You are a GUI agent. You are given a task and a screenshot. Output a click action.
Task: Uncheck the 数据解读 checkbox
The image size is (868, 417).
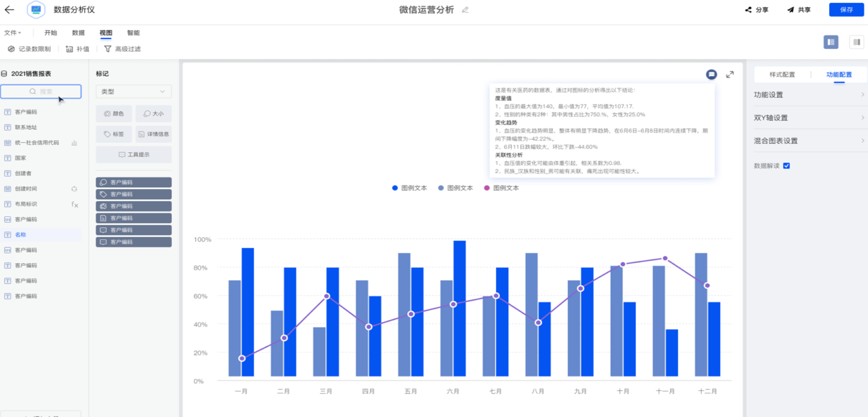786,166
